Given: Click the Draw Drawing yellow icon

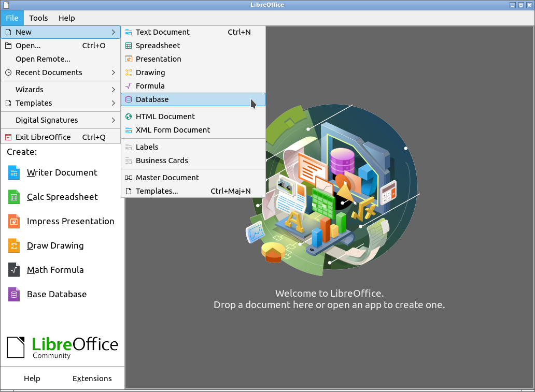Looking at the screenshot, I should 14,245.
